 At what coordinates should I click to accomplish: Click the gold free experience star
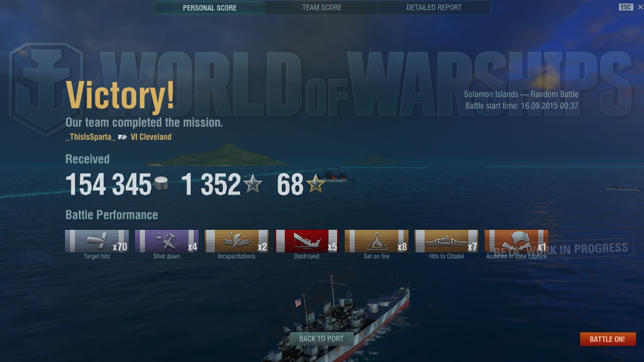click(x=316, y=184)
